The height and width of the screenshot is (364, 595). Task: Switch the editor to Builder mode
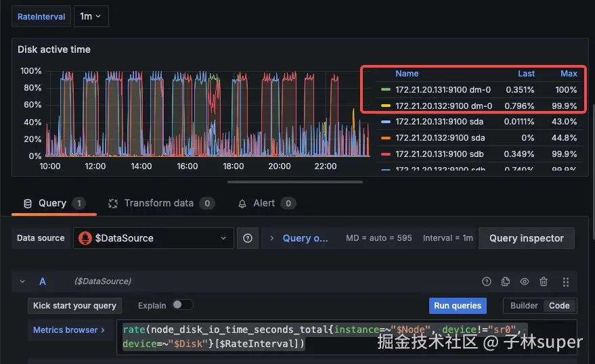point(524,306)
